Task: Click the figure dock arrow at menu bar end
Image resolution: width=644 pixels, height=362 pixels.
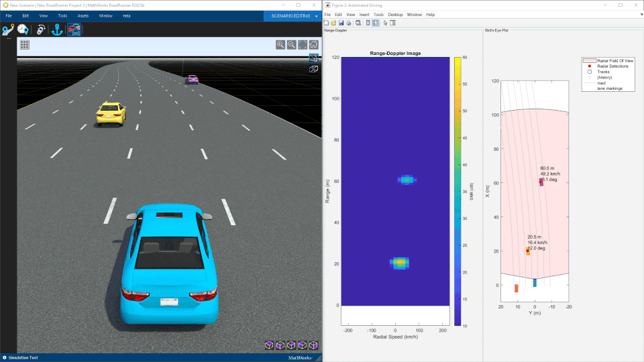Action: pos(641,14)
